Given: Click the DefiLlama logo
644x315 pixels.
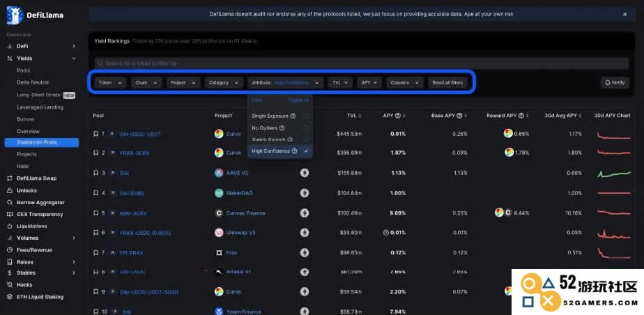Looking at the screenshot, I should click(35, 15).
